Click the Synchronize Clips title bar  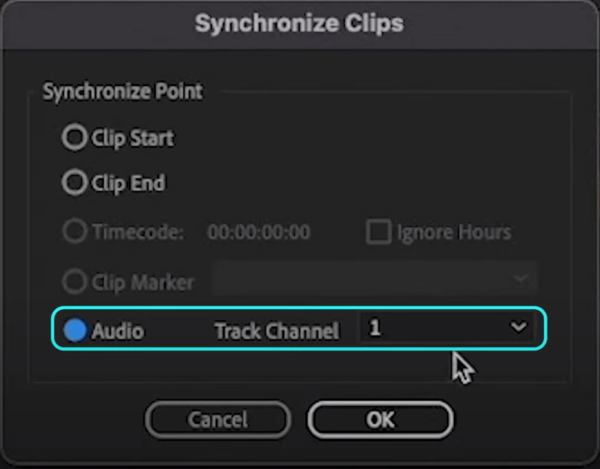point(300,24)
